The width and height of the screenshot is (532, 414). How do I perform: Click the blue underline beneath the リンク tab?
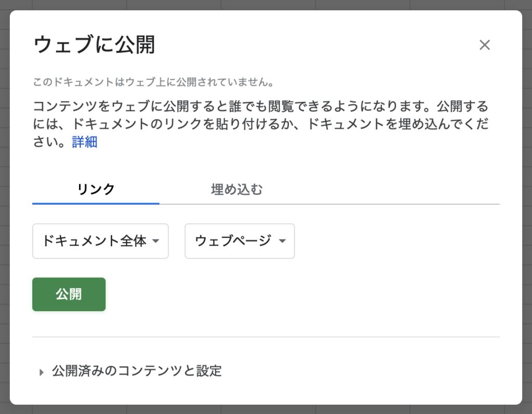click(x=96, y=204)
